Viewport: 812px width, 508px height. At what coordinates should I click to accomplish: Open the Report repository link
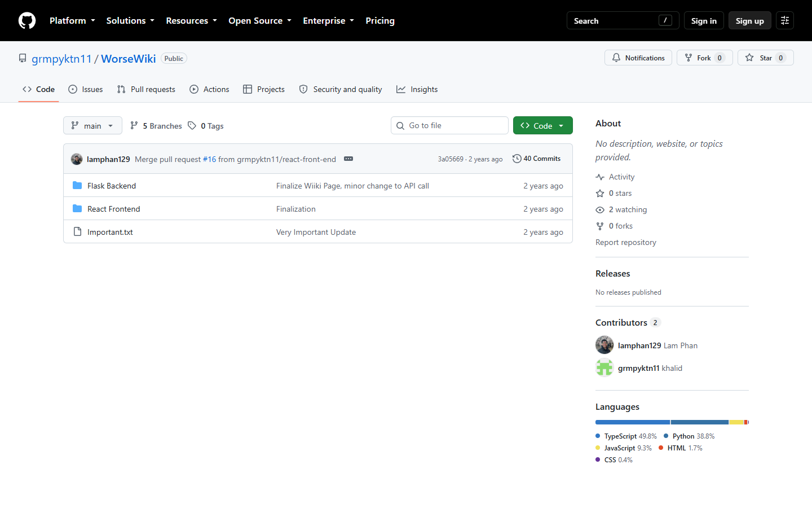click(626, 242)
